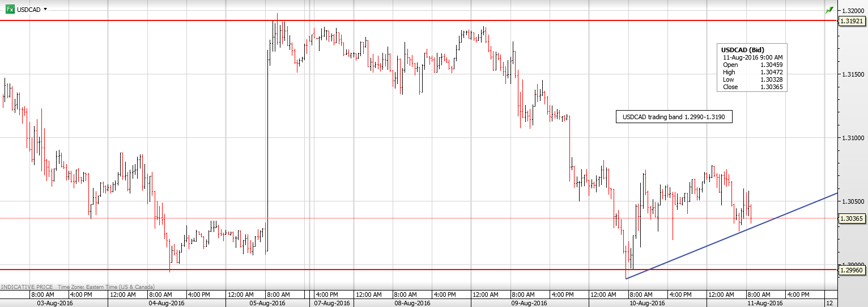Image resolution: width=868 pixels, height=307 pixels.
Task: Click the INDICATIVE PRICE label
Action: point(27,287)
